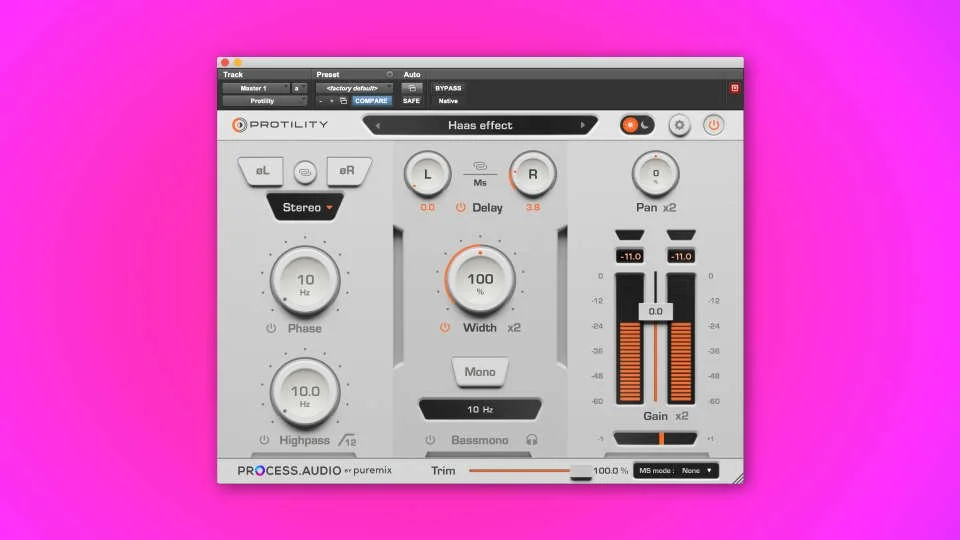Click the right clip indicator above meter

[x=681, y=235]
